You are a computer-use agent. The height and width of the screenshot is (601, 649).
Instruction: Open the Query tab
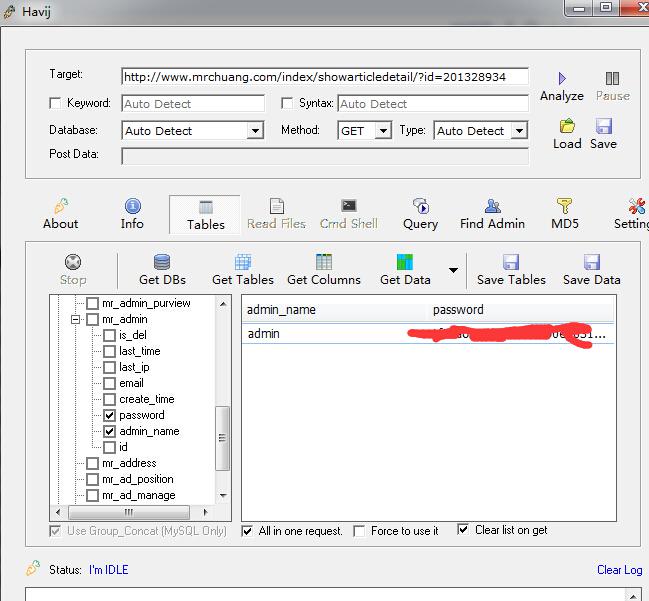tap(421, 214)
